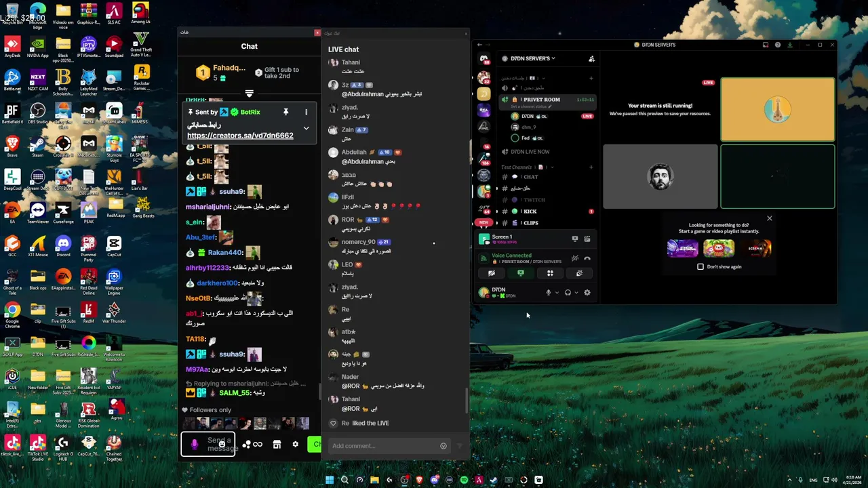Select the yellow stream tile with guitar avatar

[778, 109]
